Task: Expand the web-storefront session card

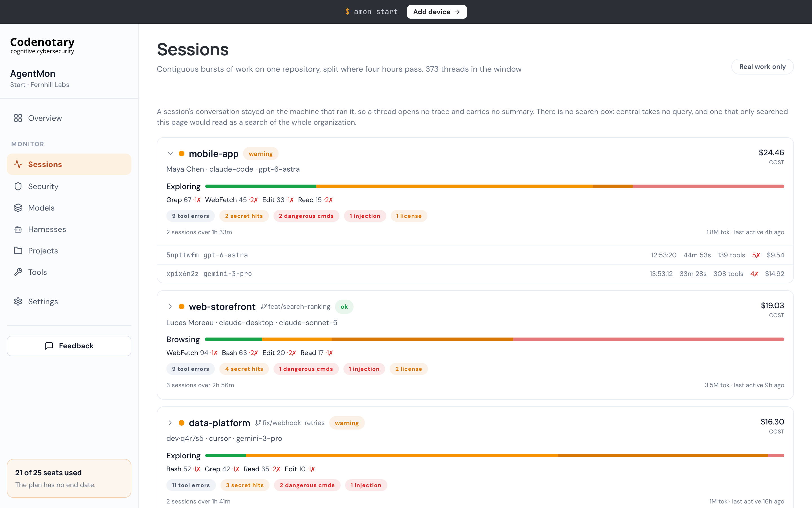Action: click(x=170, y=306)
